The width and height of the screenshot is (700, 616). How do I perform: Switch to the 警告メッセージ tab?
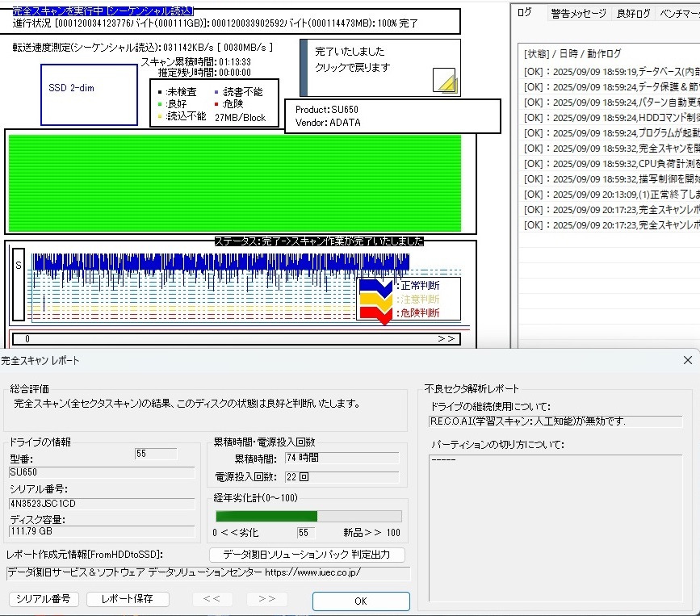pyautogui.click(x=578, y=14)
